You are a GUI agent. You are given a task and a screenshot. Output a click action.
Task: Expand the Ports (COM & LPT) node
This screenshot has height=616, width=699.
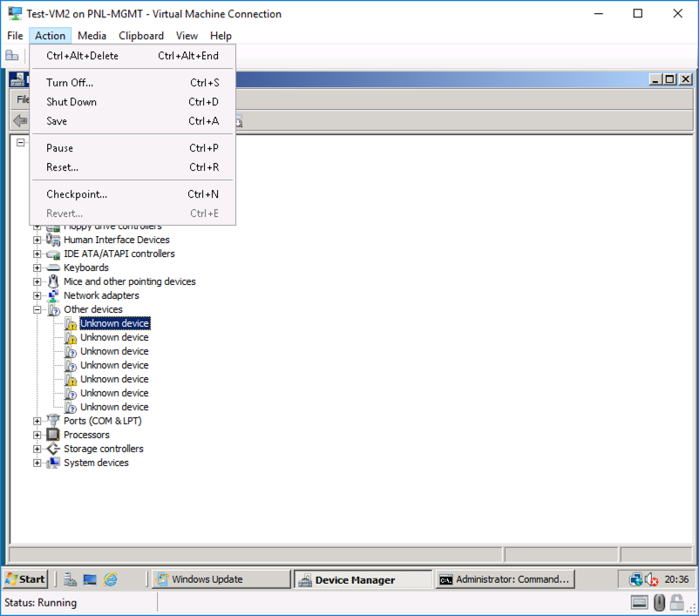click(37, 421)
